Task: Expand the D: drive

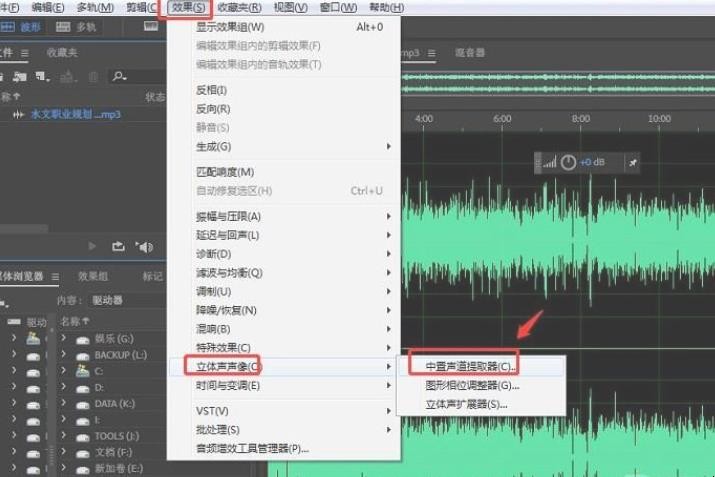Action: point(64,387)
